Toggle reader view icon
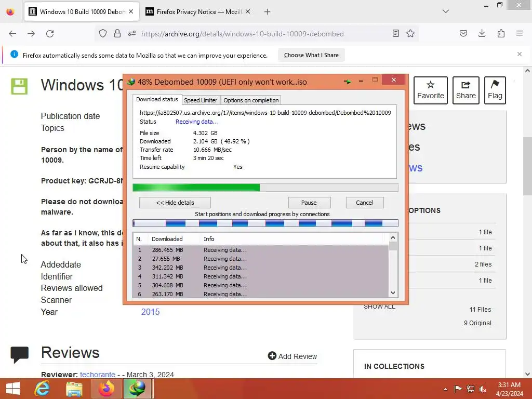 [x=395, y=33]
